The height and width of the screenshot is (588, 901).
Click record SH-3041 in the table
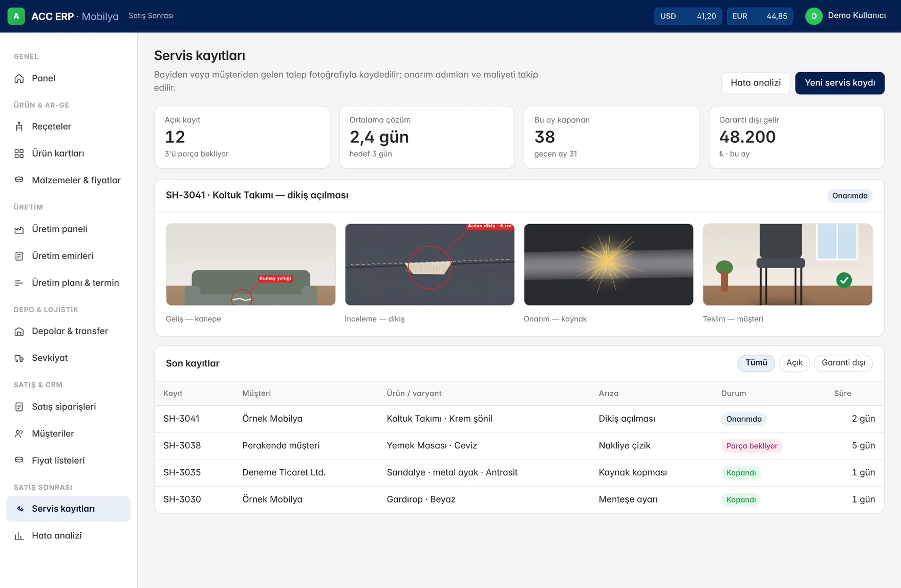[519, 419]
